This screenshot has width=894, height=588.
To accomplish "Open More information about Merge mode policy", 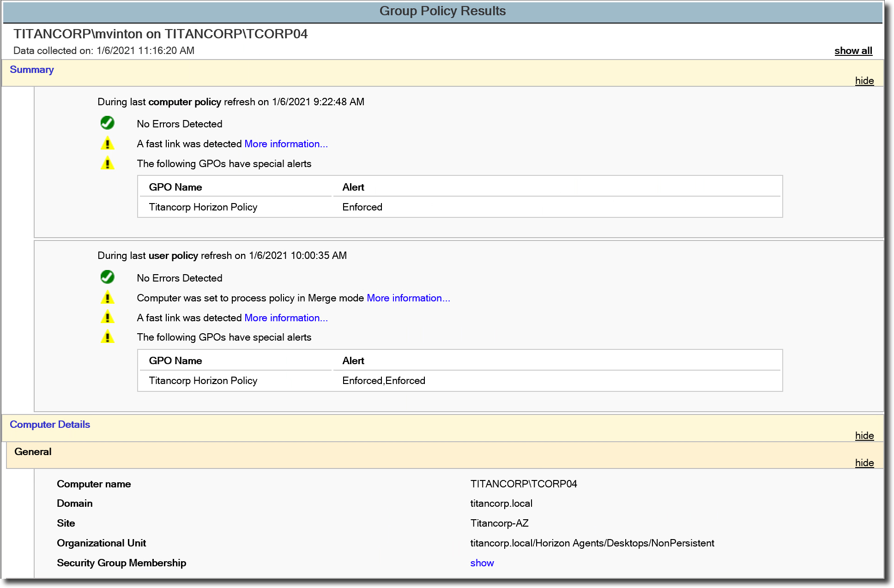I will point(408,297).
